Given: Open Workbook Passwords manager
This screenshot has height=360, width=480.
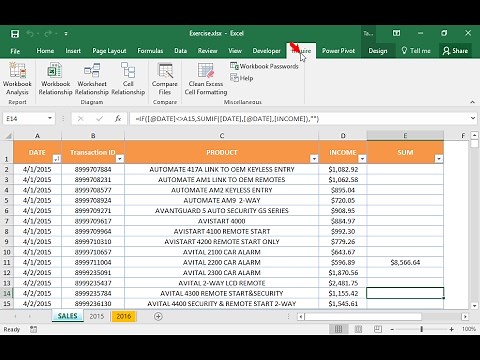Looking at the screenshot, I should [264, 66].
